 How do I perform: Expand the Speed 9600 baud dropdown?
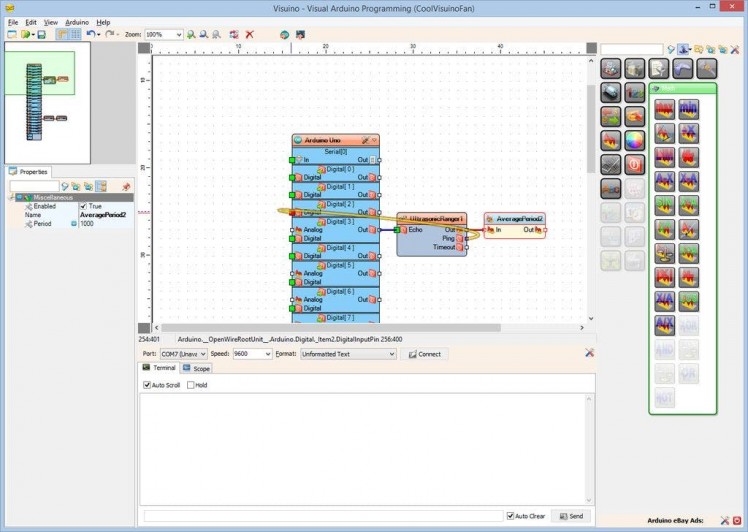coord(267,354)
